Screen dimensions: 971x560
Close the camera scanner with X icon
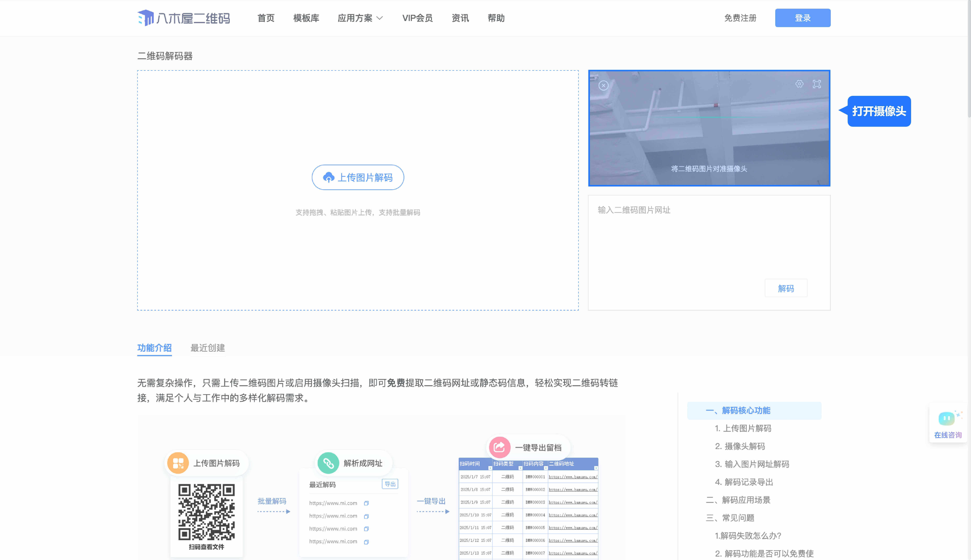603,85
